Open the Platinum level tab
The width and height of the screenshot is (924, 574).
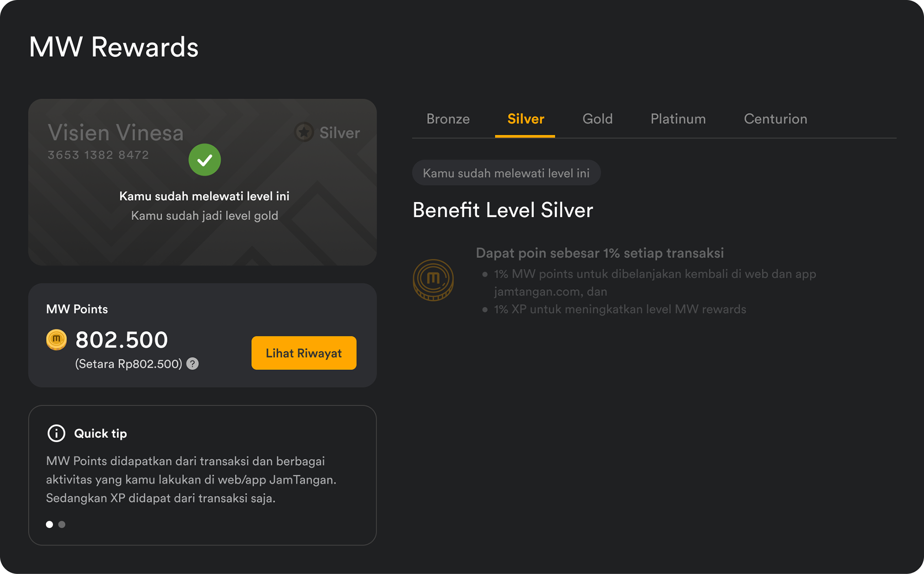point(678,119)
